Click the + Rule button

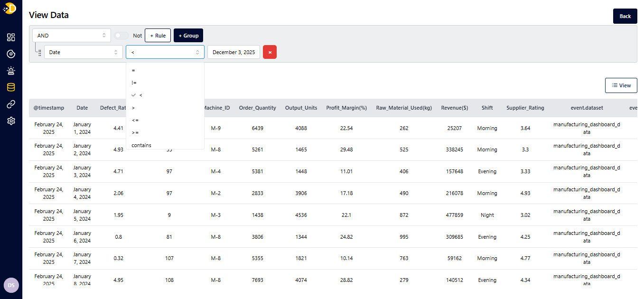point(158,36)
